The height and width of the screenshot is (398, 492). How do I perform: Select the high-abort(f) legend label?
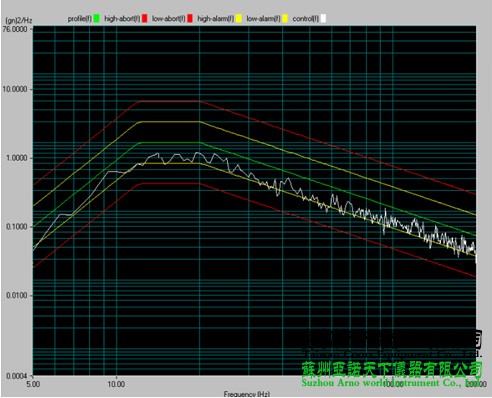click(122, 19)
